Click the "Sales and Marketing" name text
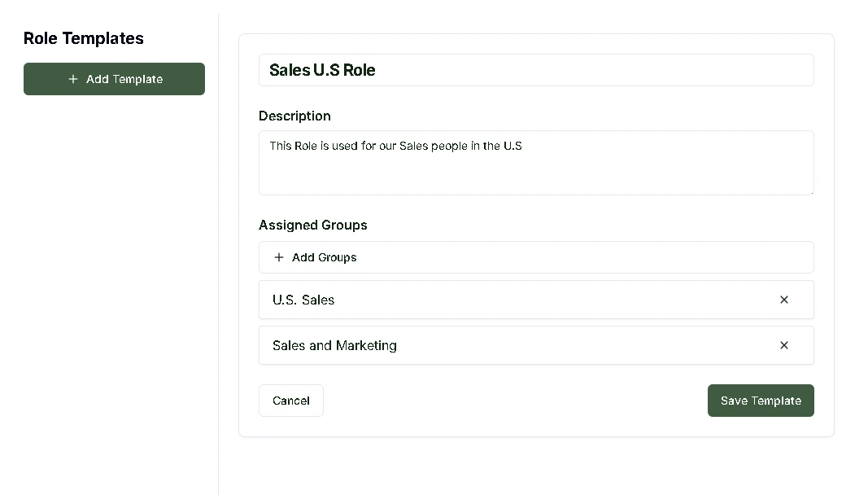 click(334, 345)
